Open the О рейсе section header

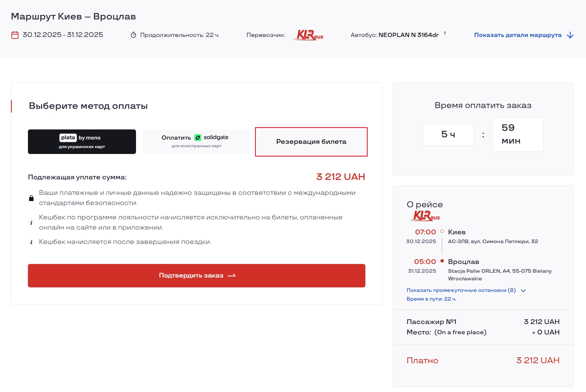(424, 204)
